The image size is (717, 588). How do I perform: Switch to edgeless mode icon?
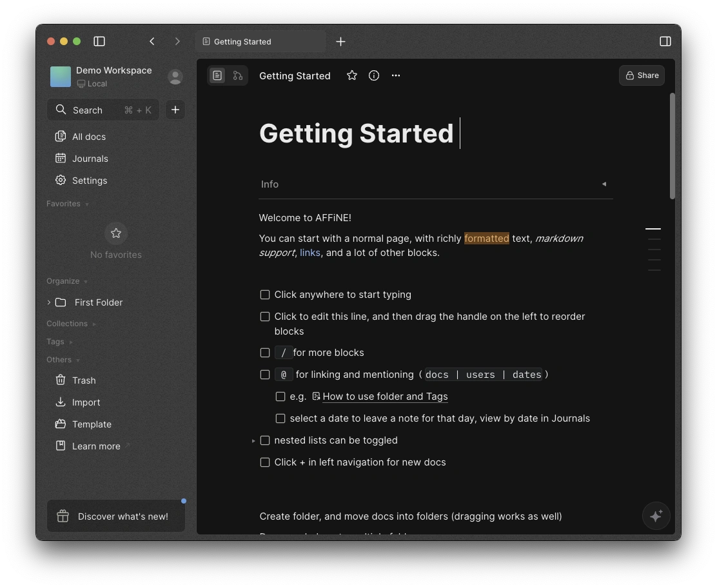pyautogui.click(x=238, y=75)
